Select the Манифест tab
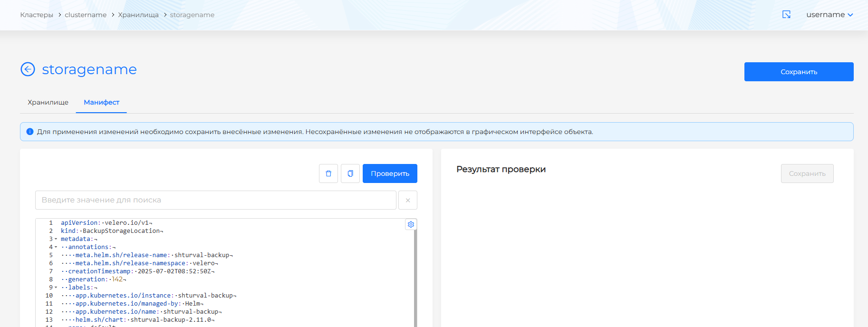 [101, 102]
